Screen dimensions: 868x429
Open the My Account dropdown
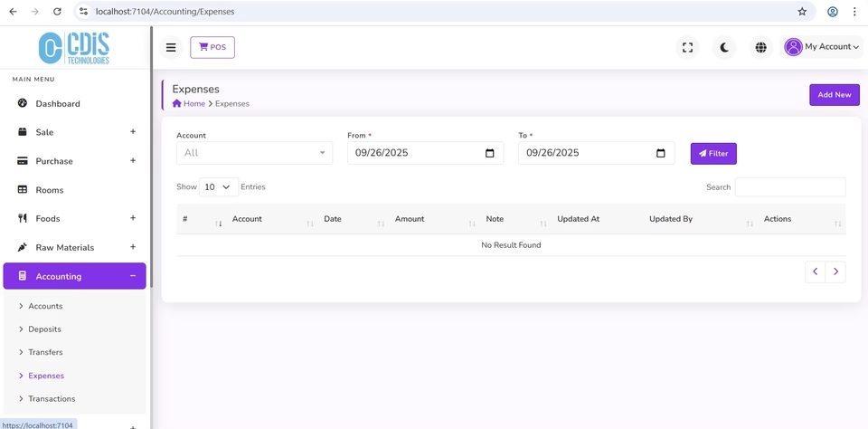point(822,47)
